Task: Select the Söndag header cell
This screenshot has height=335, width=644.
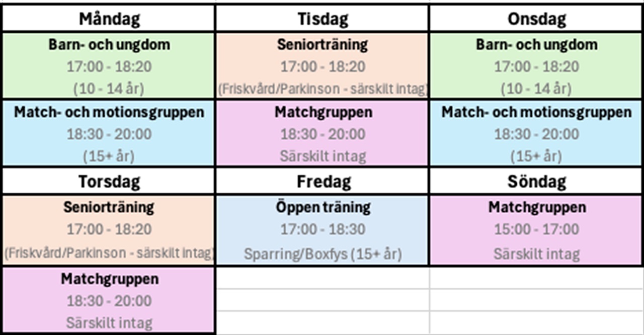Action: pos(536,182)
